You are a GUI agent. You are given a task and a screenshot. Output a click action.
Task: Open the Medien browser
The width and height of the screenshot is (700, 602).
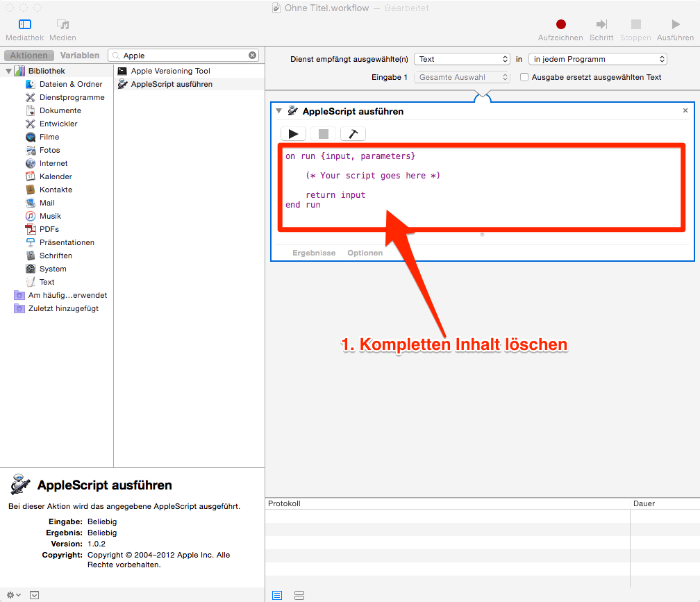(62, 25)
